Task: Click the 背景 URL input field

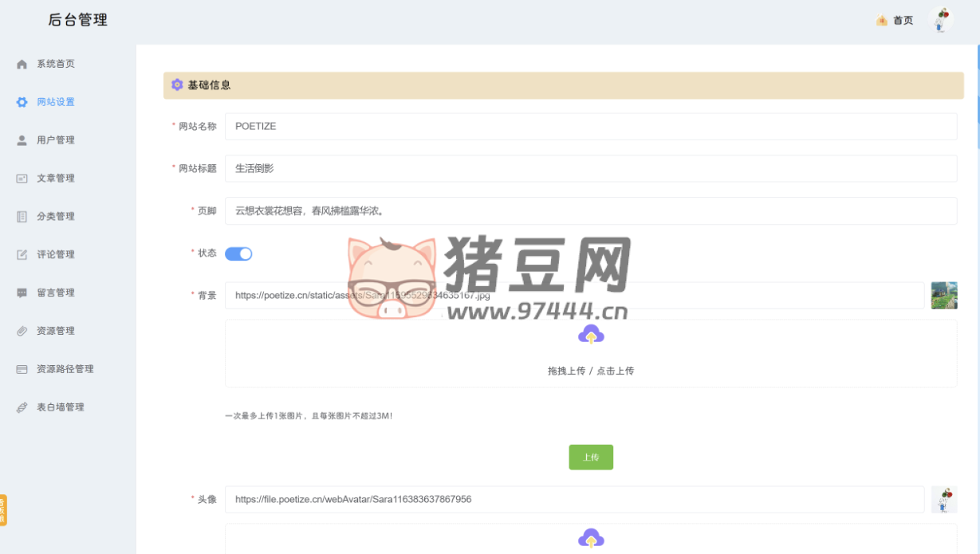Action: [575, 295]
